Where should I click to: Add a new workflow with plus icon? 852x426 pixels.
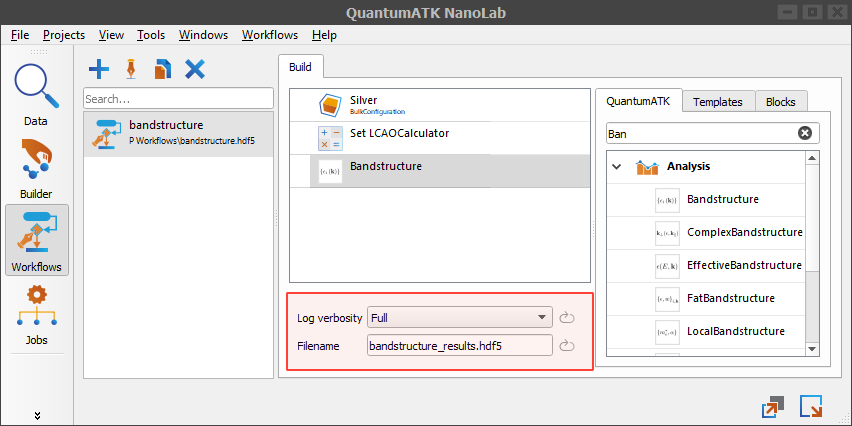point(99,70)
